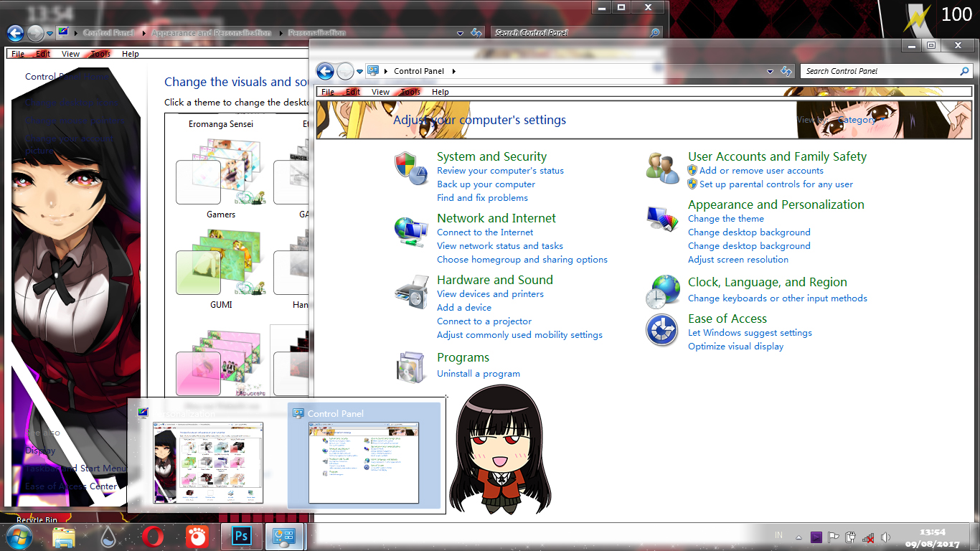Click View network status and tasks

tap(500, 246)
